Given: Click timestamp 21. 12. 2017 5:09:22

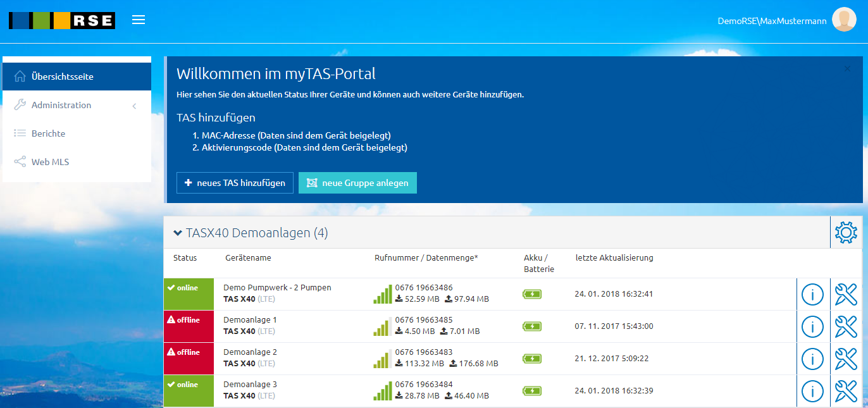Looking at the screenshot, I should (x=611, y=359).
